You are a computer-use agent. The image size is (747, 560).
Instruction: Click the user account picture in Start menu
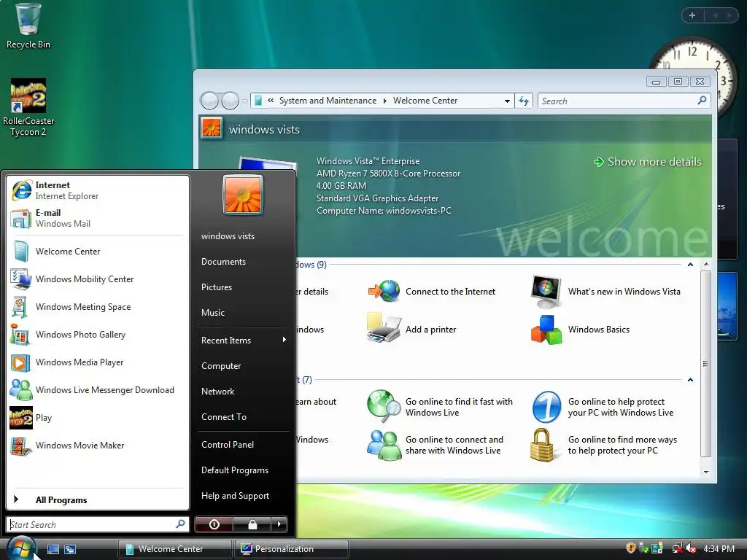pos(243,195)
